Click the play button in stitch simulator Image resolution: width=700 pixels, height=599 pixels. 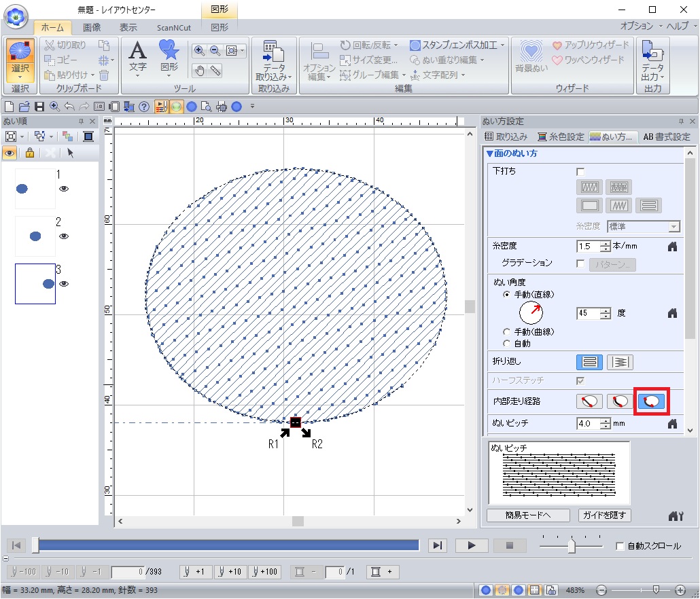[x=472, y=545]
